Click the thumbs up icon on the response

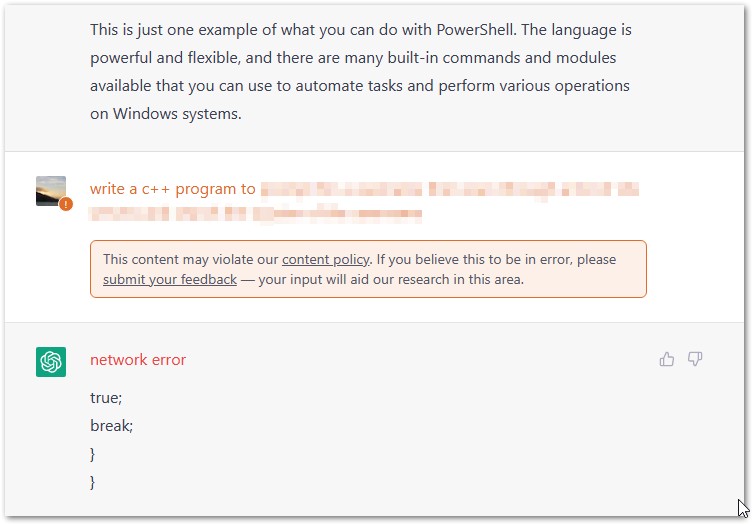click(x=667, y=359)
